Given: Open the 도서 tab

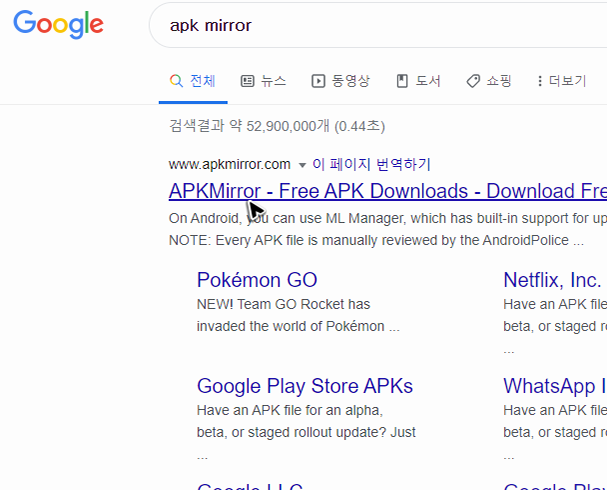Looking at the screenshot, I should click(x=418, y=81).
